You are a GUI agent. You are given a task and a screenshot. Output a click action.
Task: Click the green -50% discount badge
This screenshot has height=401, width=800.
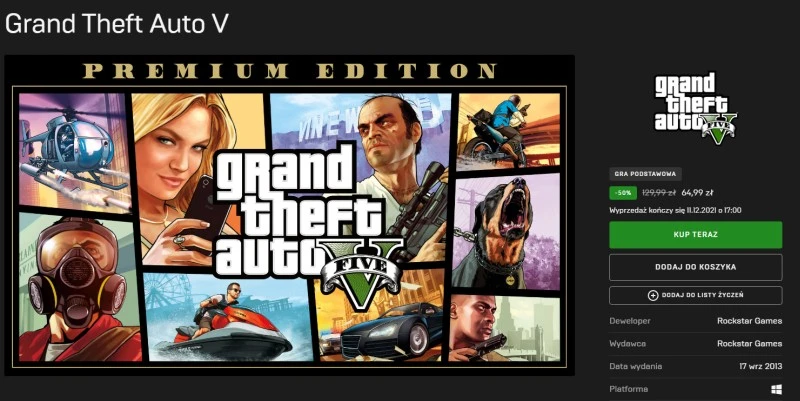coord(623,193)
